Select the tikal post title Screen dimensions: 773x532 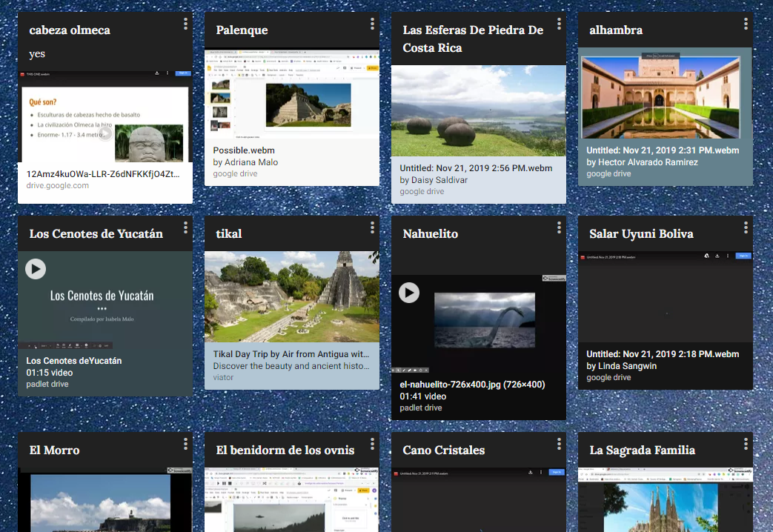(x=229, y=233)
